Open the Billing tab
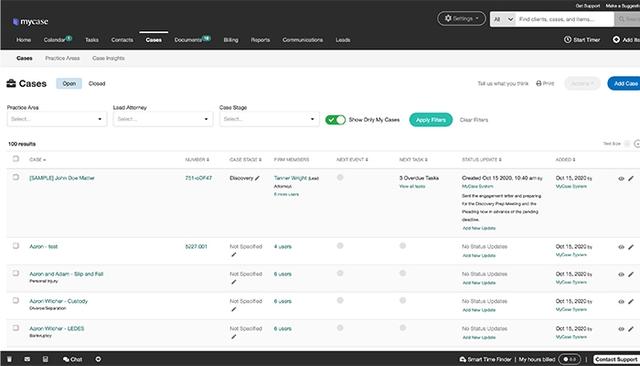Viewport: 640px width, 366px height. pos(231,40)
